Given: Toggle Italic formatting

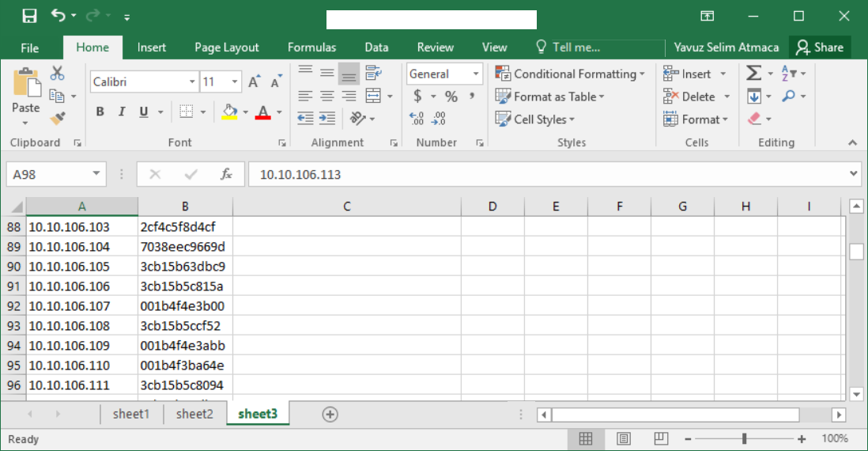Looking at the screenshot, I should [122, 112].
